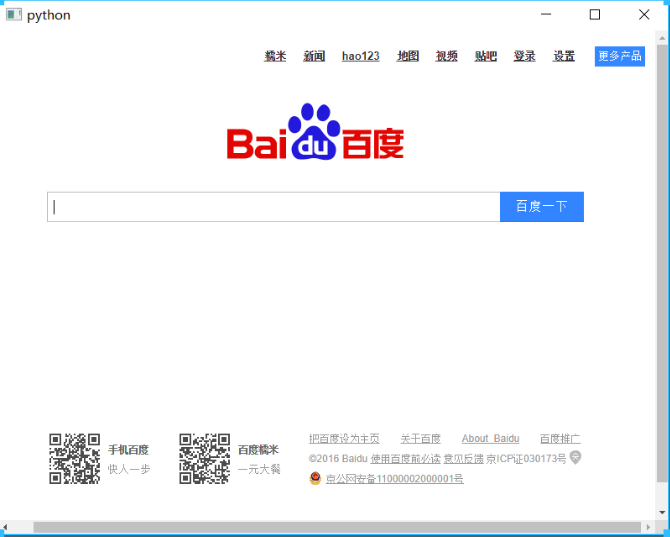Screen dimensions: 670x537
Task: Click the vertical scrollbar down arrow
Action: (x=662, y=512)
